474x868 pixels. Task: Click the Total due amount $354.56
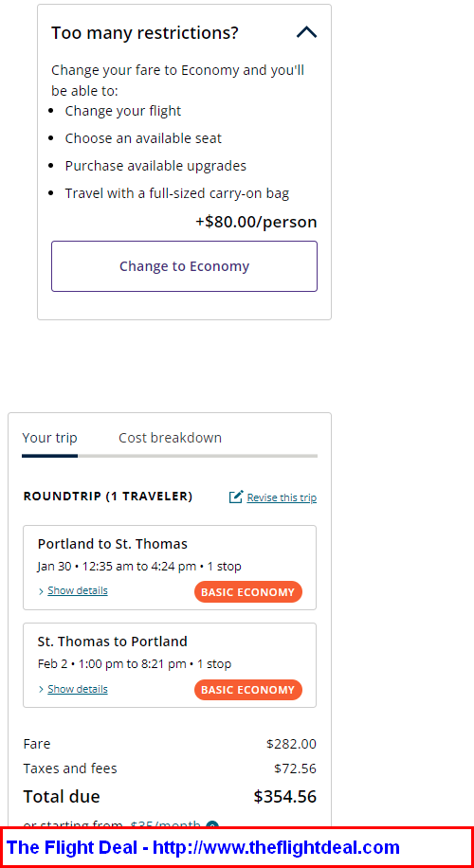pos(285,797)
